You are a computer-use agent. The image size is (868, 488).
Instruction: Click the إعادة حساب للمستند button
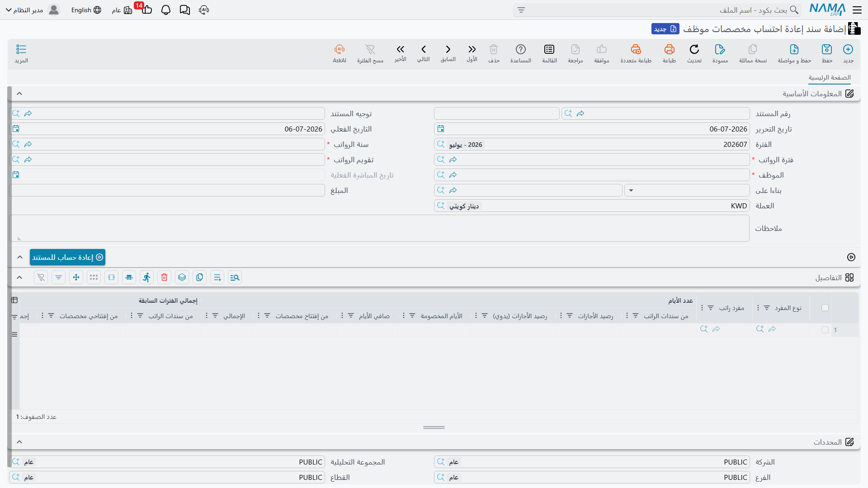[67, 257]
